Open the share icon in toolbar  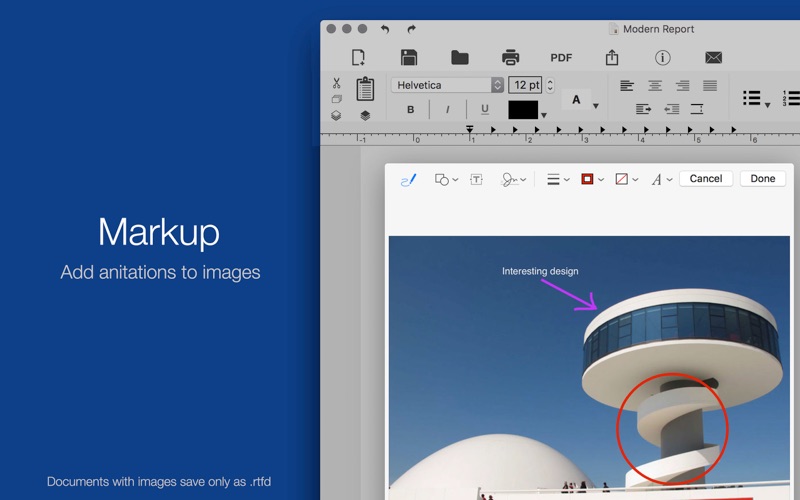coord(613,58)
